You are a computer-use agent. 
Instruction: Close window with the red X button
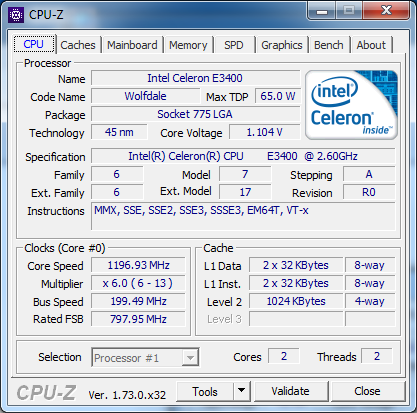pyautogui.click(x=386, y=11)
